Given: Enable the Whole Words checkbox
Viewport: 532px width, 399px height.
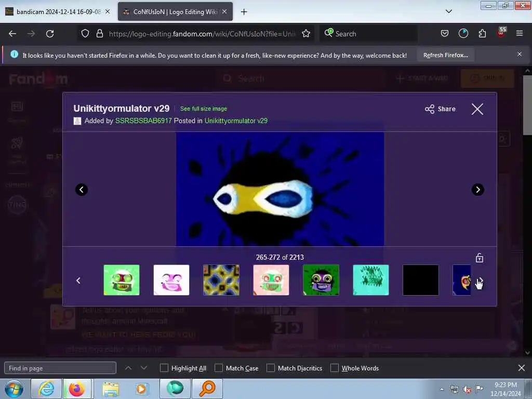Looking at the screenshot, I should point(335,368).
